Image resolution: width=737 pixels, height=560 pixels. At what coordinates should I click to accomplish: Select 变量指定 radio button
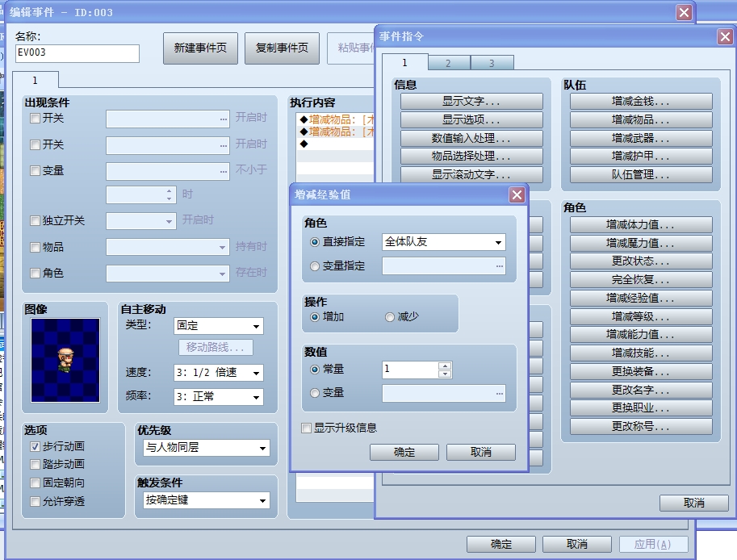click(315, 266)
